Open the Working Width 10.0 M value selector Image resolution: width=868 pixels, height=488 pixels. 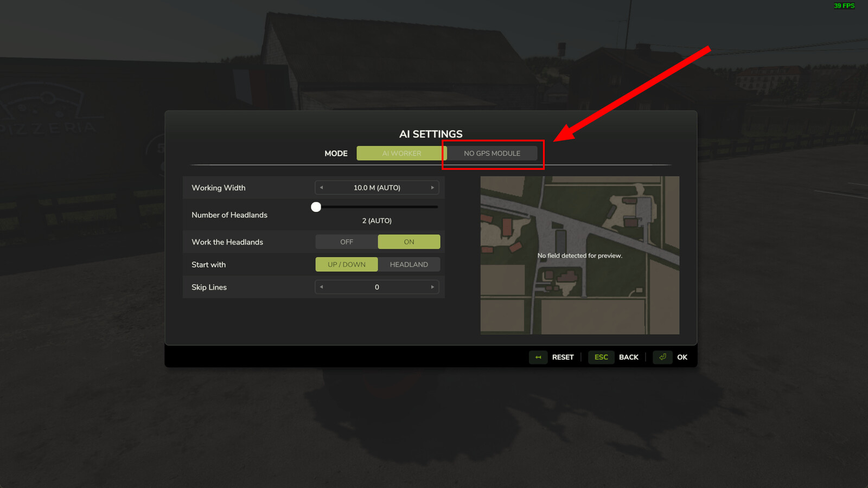[x=377, y=188]
